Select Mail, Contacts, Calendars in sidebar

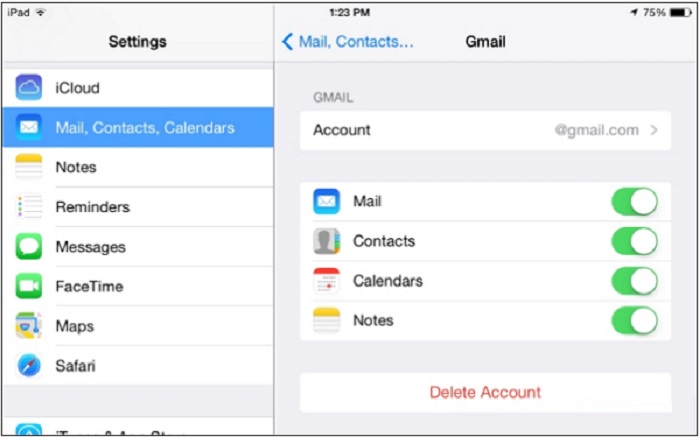(138, 127)
